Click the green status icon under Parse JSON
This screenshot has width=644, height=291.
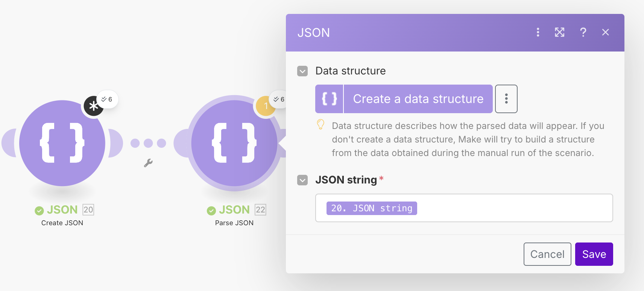coord(211,210)
